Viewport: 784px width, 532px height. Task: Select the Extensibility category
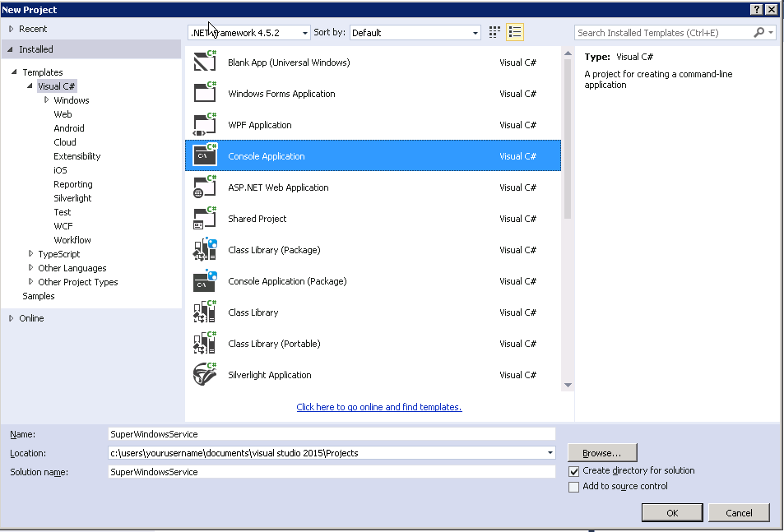pyautogui.click(x=77, y=156)
